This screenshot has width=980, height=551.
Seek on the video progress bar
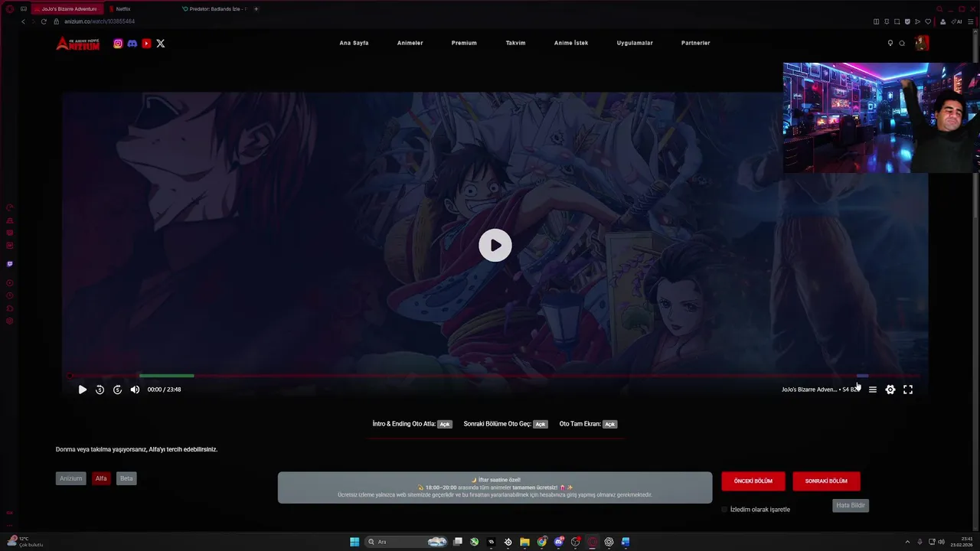[494, 376]
